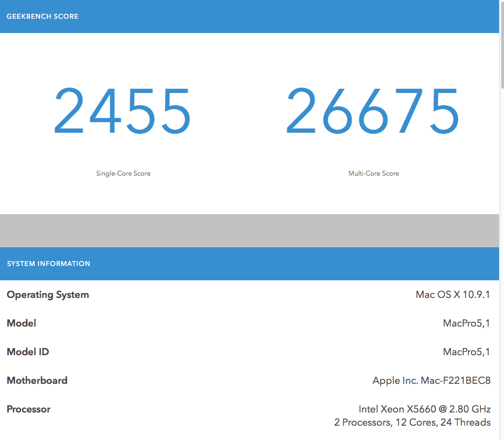Image resolution: width=504 pixels, height=440 pixels.
Task: Select the Model value MacPro5,1
Action: (467, 323)
